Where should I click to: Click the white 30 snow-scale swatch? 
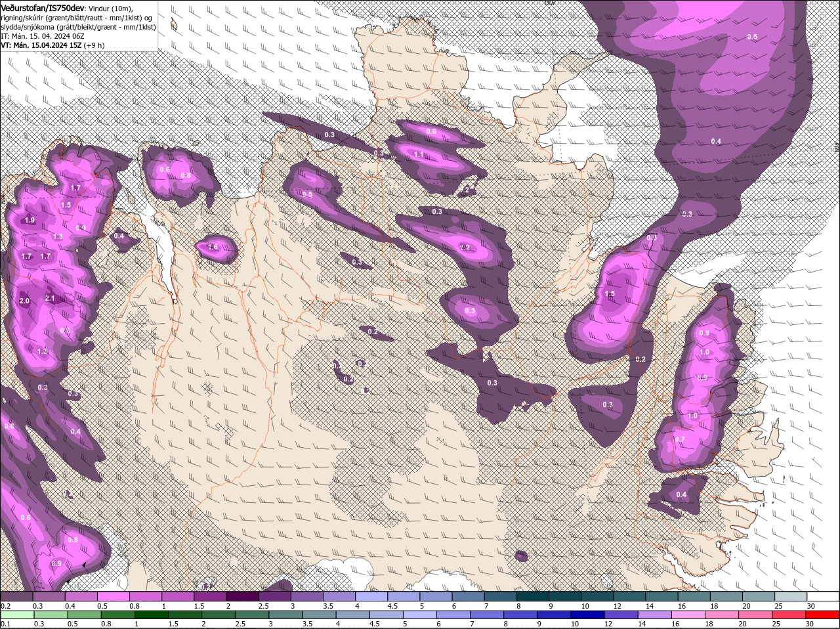click(x=822, y=596)
